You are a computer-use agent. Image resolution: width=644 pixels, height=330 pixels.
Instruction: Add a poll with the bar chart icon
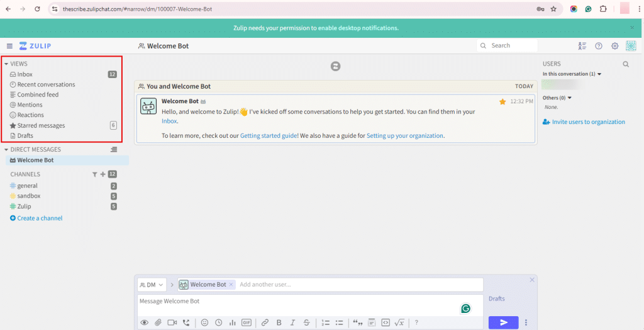[x=233, y=322]
